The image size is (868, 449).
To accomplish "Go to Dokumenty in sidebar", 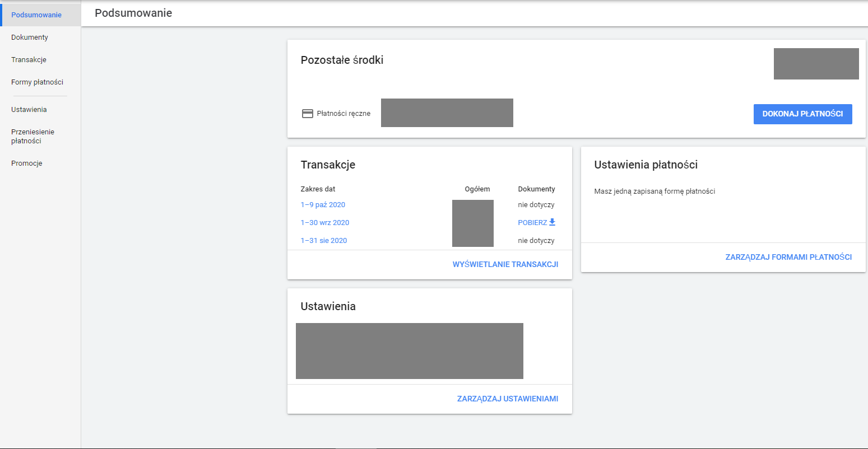I will pyautogui.click(x=30, y=38).
